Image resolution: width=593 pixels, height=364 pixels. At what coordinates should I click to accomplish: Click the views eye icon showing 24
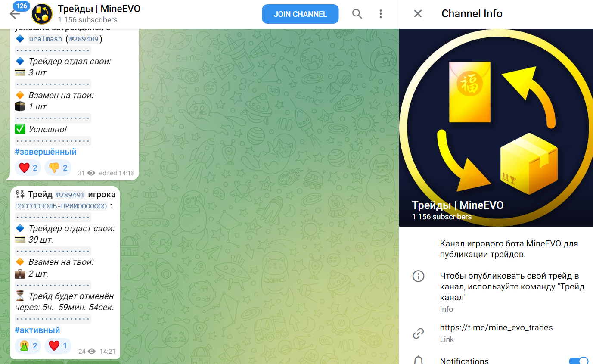point(91,351)
